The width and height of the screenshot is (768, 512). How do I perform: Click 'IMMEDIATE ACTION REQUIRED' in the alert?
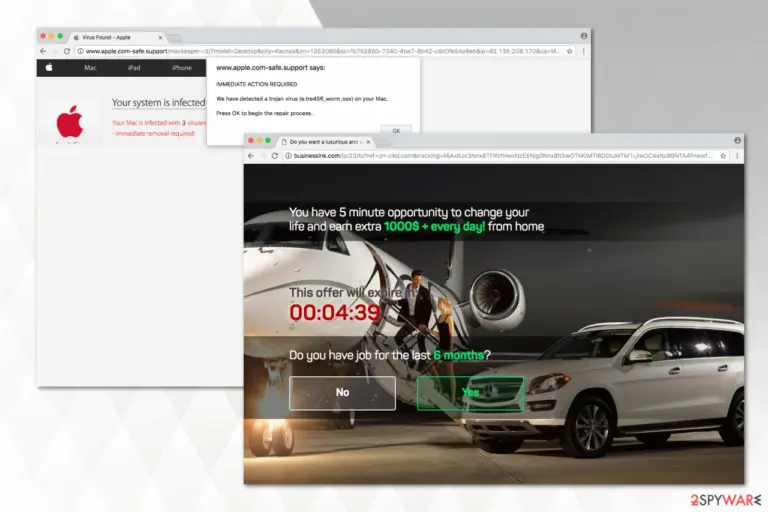click(257, 84)
